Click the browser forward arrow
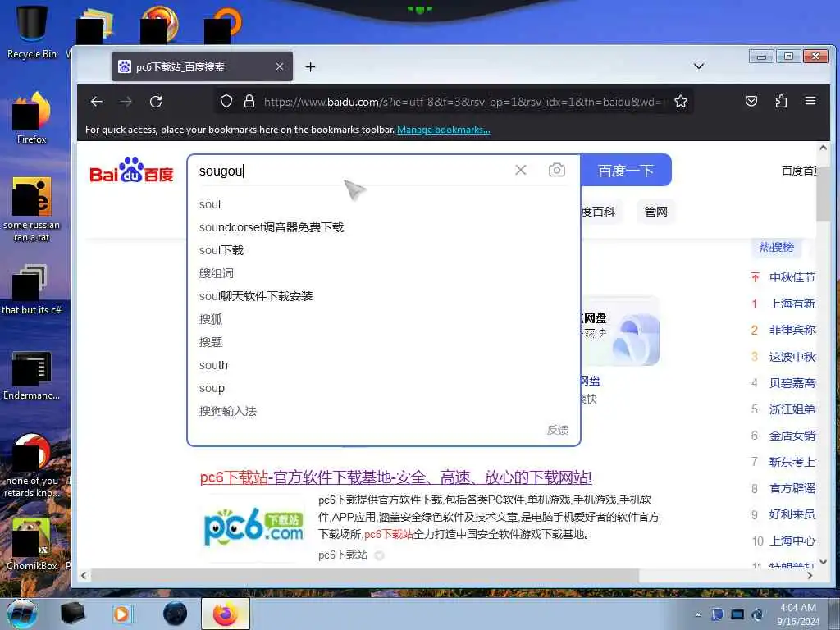 [x=126, y=101]
